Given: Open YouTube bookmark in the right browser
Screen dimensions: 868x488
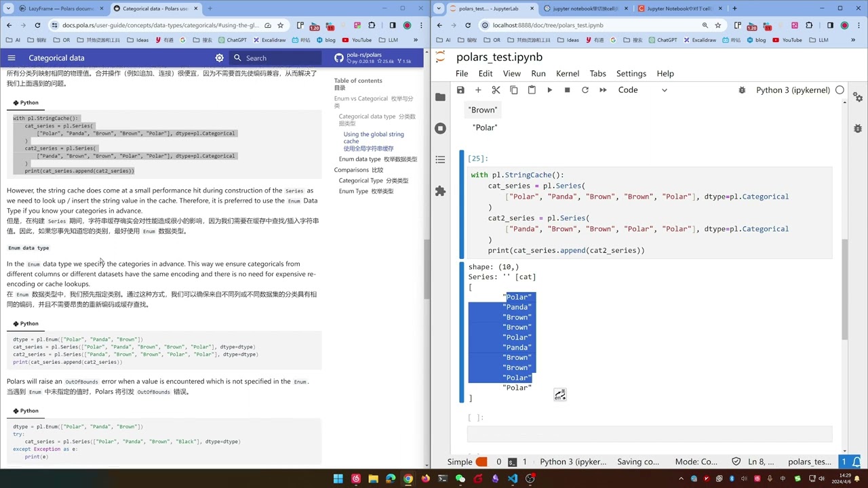Looking at the screenshot, I should pyautogui.click(x=787, y=40).
